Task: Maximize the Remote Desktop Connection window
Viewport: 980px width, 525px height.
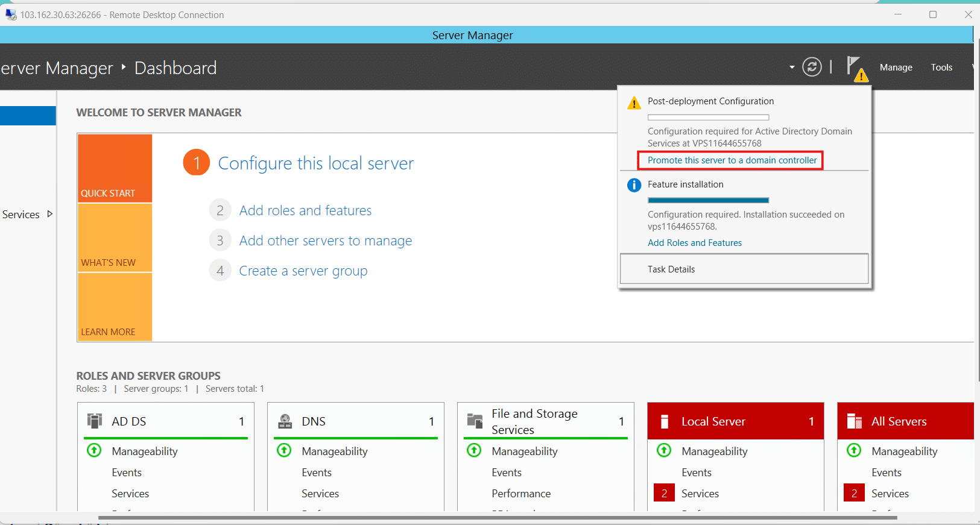Action: coord(933,14)
